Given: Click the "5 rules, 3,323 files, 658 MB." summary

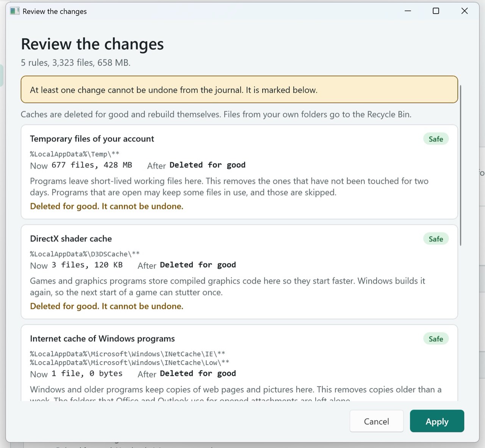Looking at the screenshot, I should [x=76, y=63].
